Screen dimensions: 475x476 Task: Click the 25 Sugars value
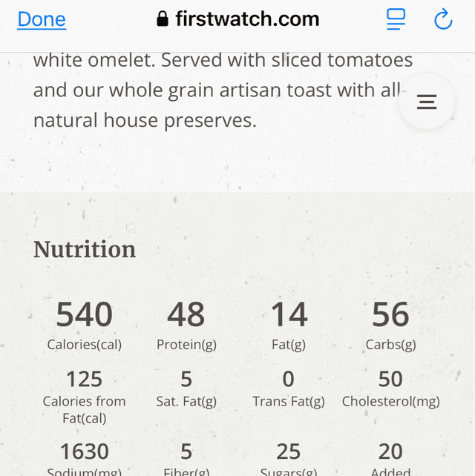(289, 451)
